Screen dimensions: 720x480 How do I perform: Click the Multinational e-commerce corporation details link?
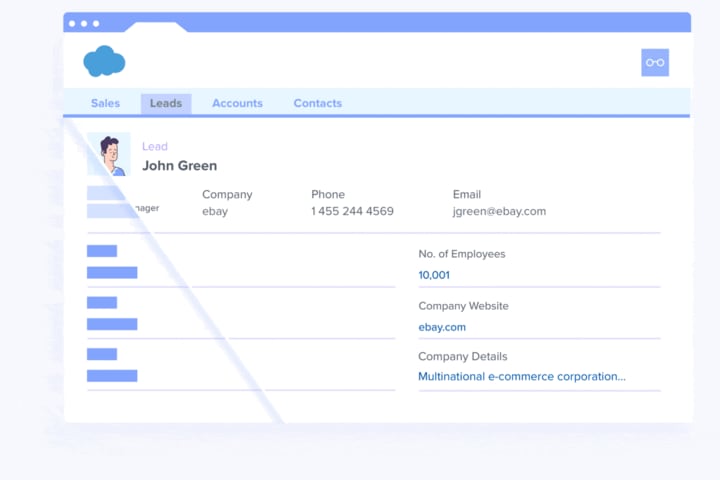point(522,377)
